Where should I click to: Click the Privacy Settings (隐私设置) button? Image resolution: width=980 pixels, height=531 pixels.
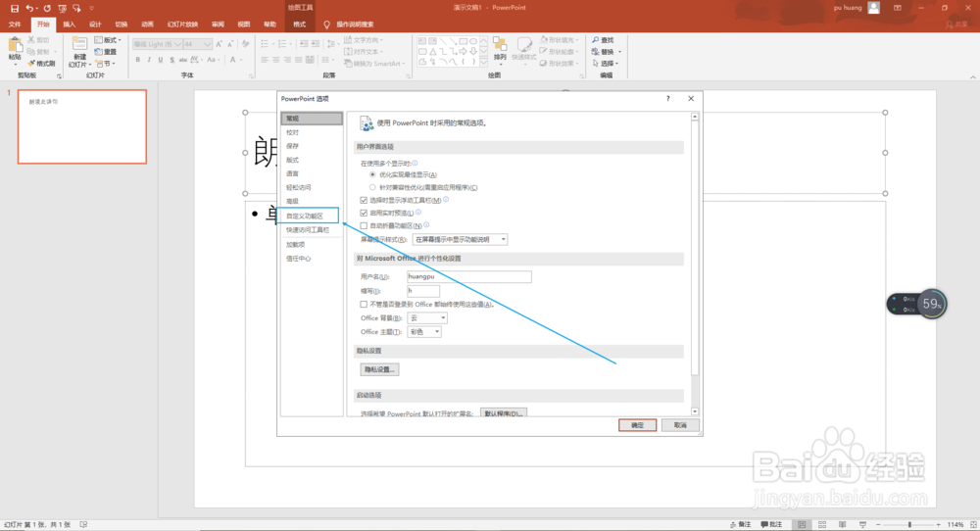point(379,369)
